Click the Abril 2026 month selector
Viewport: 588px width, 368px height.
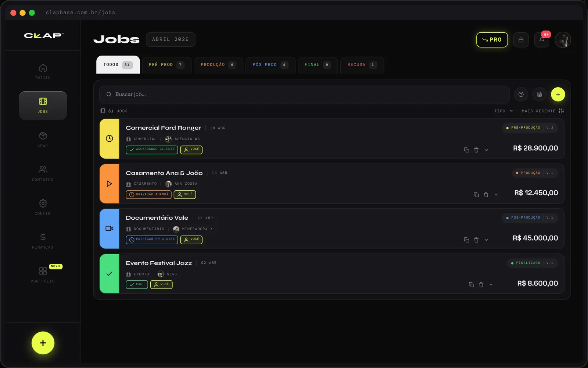pos(171,39)
